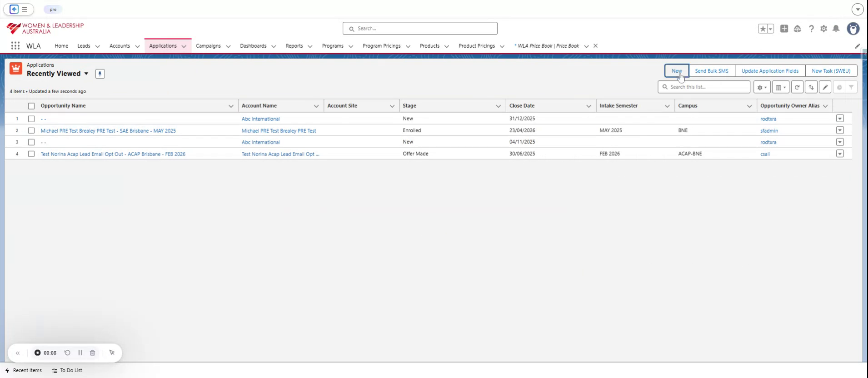Switch to WLA Price Book tab
The image size is (868, 378).
tap(548, 46)
